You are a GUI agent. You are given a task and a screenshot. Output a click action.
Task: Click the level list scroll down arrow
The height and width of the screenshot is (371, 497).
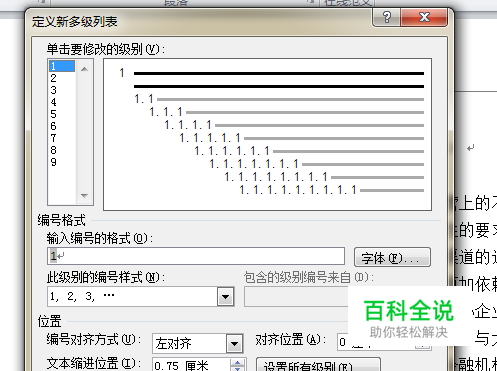(84, 196)
